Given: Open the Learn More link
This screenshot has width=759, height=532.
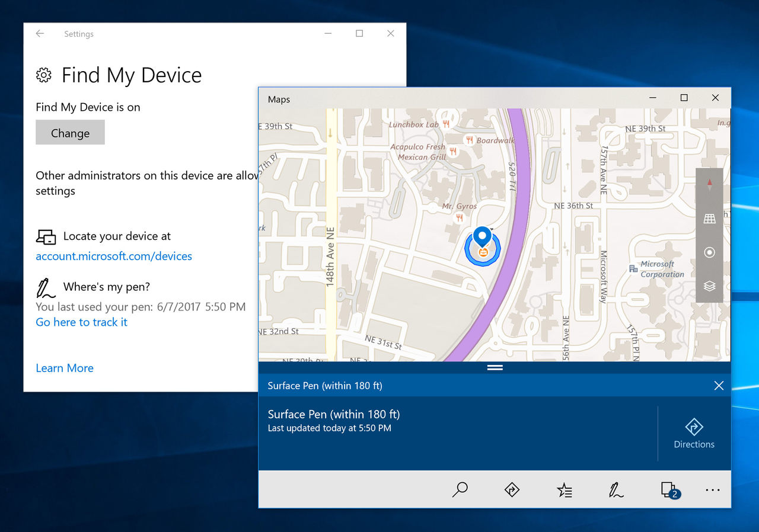Looking at the screenshot, I should [65, 368].
